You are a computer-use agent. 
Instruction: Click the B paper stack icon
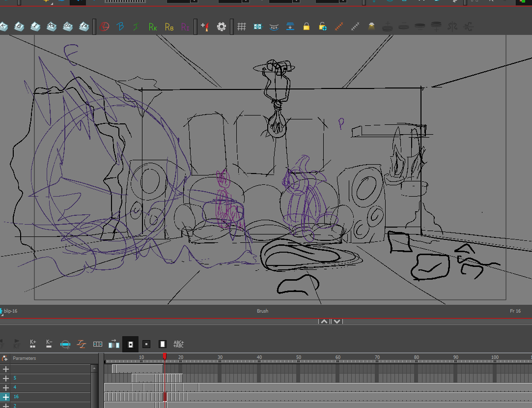click(19, 27)
